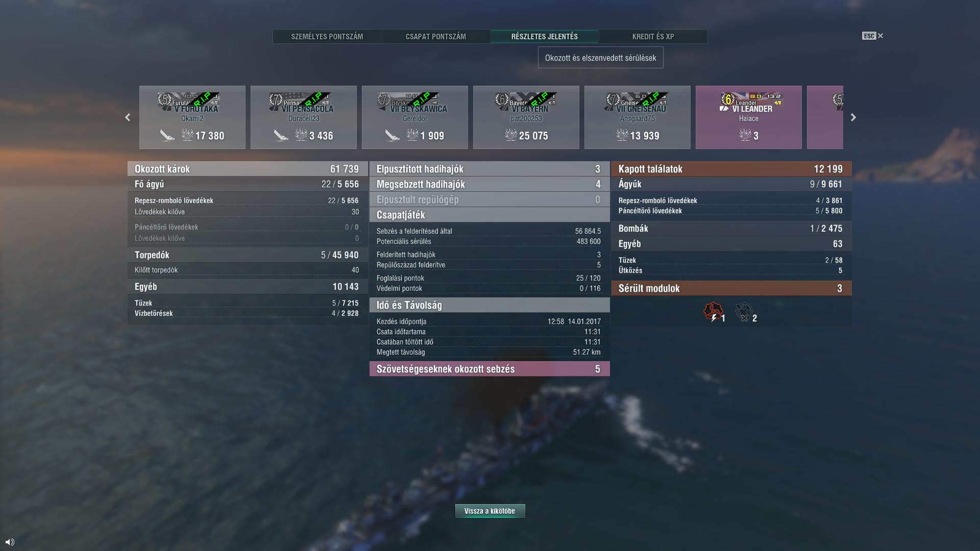The image size is (980, 551).
Task: Select the VI Bayern ship card
Action: pos(526,117)
